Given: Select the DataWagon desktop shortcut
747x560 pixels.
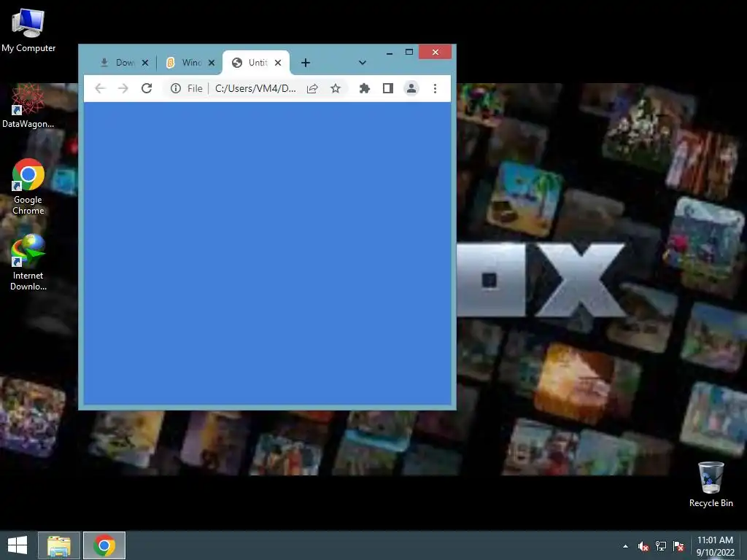Looking at the screenshot, I should [x=28, y=106].
